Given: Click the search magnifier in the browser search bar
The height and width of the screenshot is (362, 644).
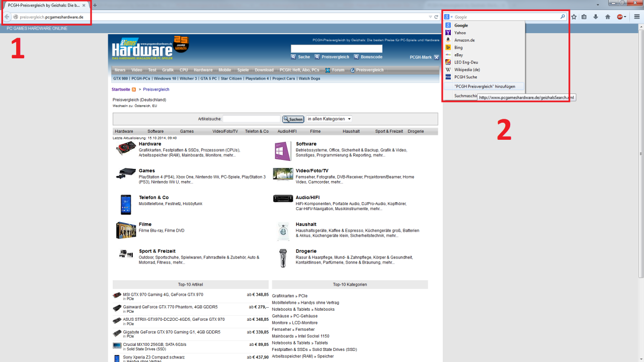Looking at the screenshot, I should tap(562, 17).
